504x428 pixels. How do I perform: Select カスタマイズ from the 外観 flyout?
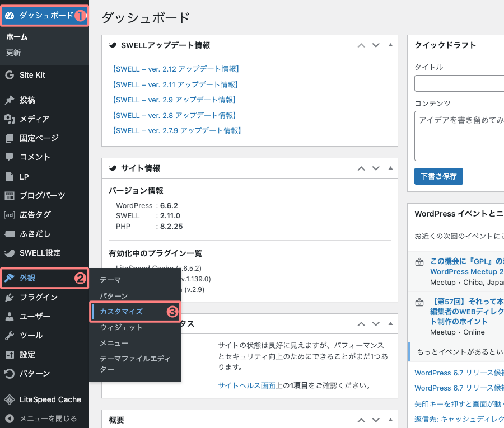pyautogui.click(x=121, y=312)
